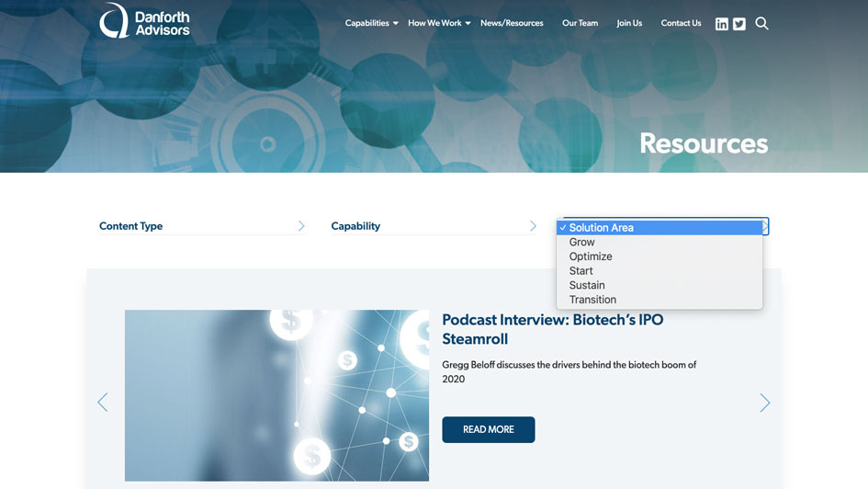Click the podcast article thumbnail image
The image size is (868, 489).
276,395
